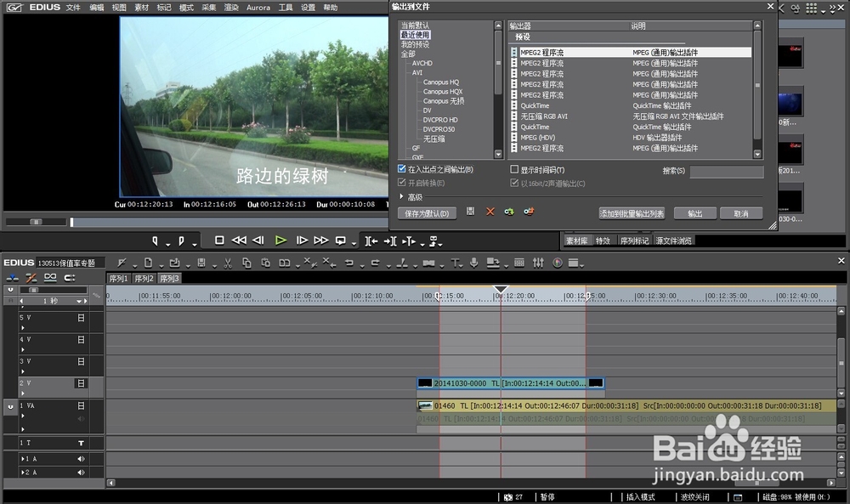Select '无压缩 RGB AVI' preset row
The height and width of the screenshot is (504, 850).
631,116
